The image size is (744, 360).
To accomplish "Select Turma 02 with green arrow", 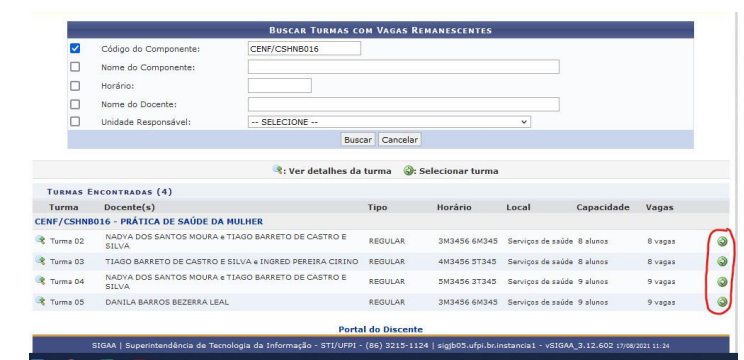I will pos(722,241).
